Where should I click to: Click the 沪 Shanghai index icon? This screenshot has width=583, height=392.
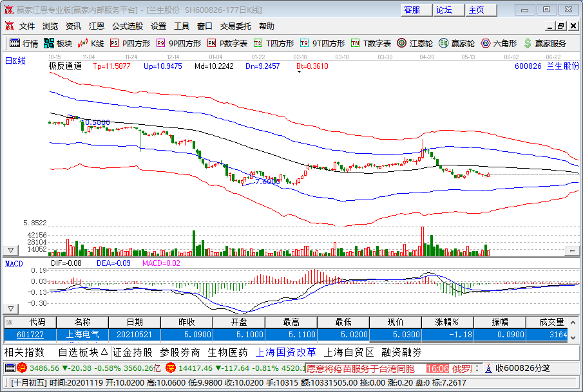pos(22,368)
